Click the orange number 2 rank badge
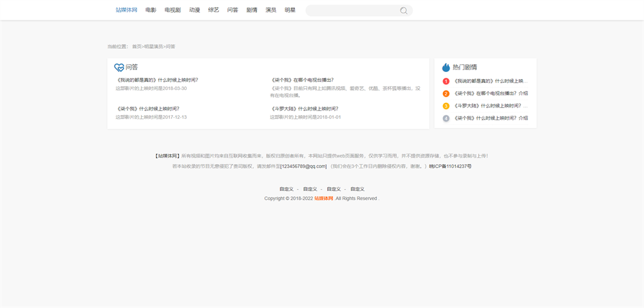Image resolution: width=644 pixels, height=308 pixels. point(446,93)
